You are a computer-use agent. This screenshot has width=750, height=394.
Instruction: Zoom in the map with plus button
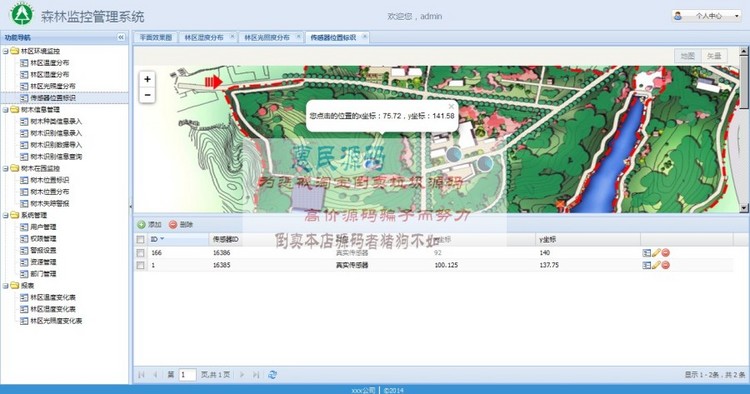[147, 79]
